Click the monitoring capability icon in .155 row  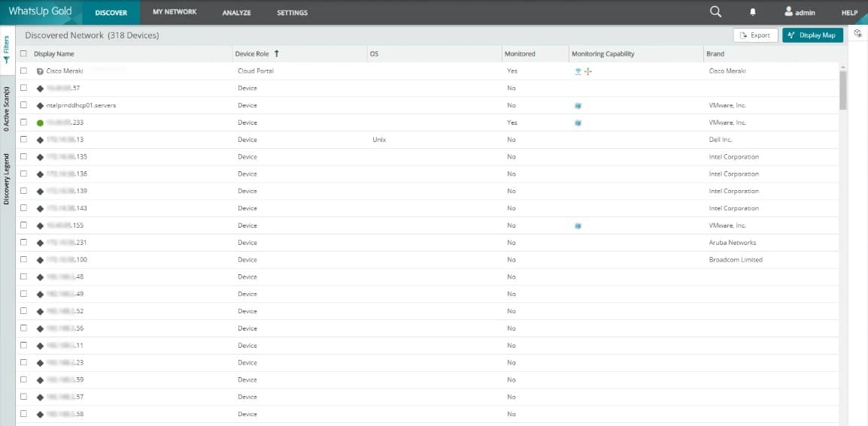578,225
